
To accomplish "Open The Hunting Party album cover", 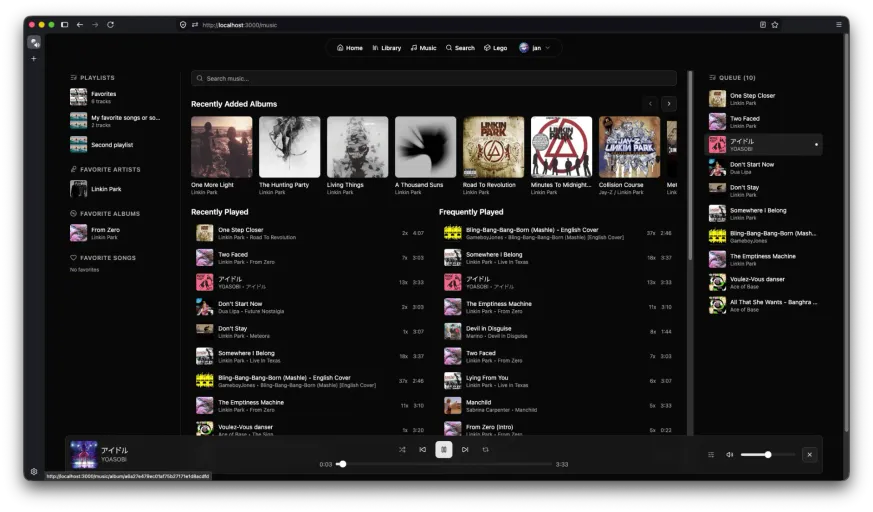I will coord(290,147).
